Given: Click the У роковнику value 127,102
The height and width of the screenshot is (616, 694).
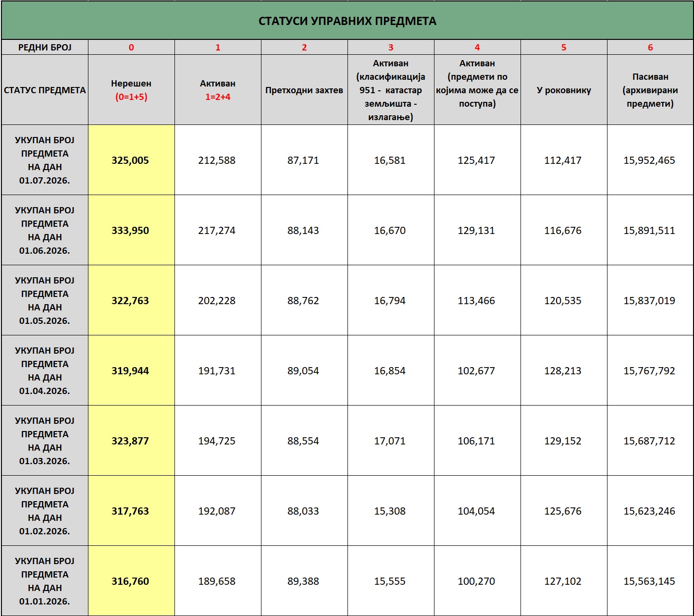Looking at the screenshot, I should (563, 581).
